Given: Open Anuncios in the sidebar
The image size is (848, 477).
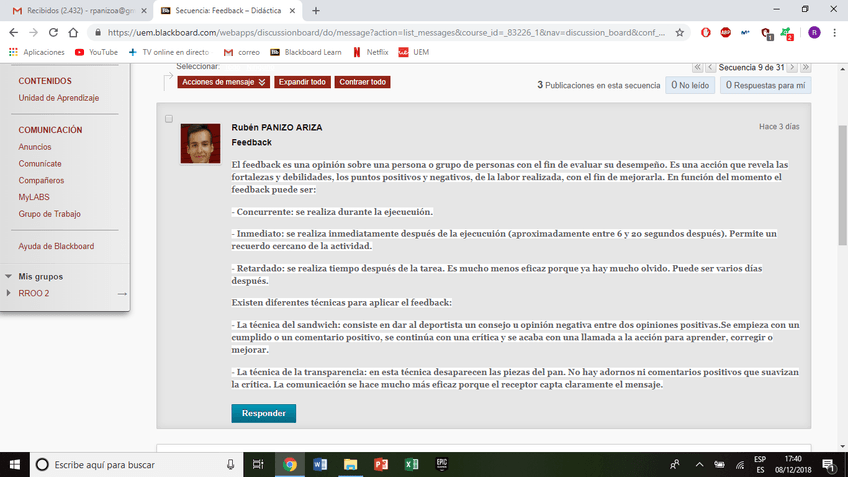Looking at the screenshot, I should [x=35, y=147].
